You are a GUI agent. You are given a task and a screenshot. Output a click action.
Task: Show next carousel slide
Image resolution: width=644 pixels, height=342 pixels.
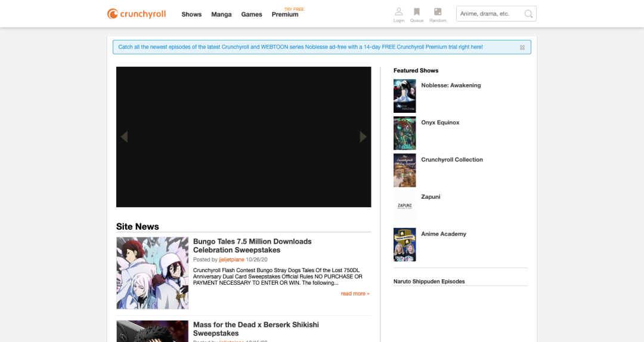(x=363, y=137)
